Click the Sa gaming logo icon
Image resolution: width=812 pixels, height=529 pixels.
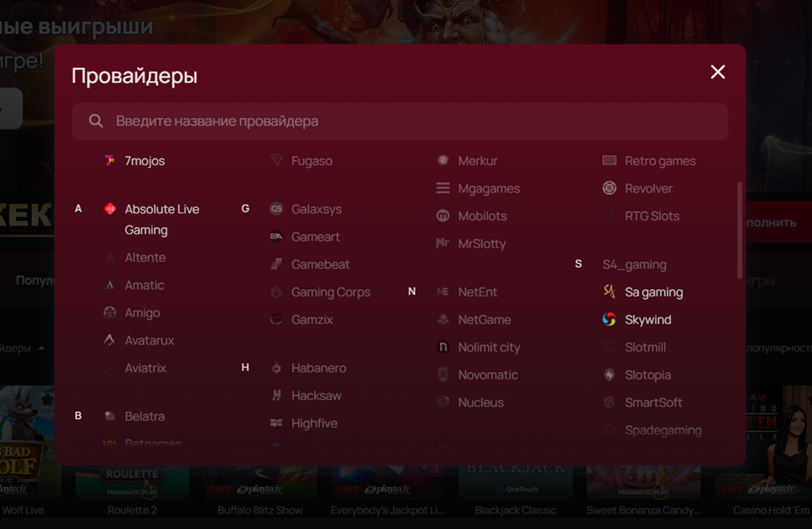click(x=610, y=292)
